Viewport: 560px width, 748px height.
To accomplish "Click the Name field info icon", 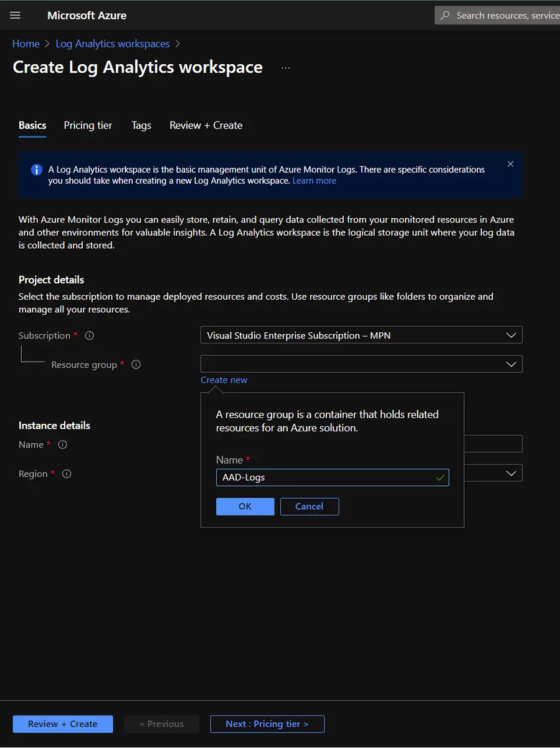I will [62, 444].
